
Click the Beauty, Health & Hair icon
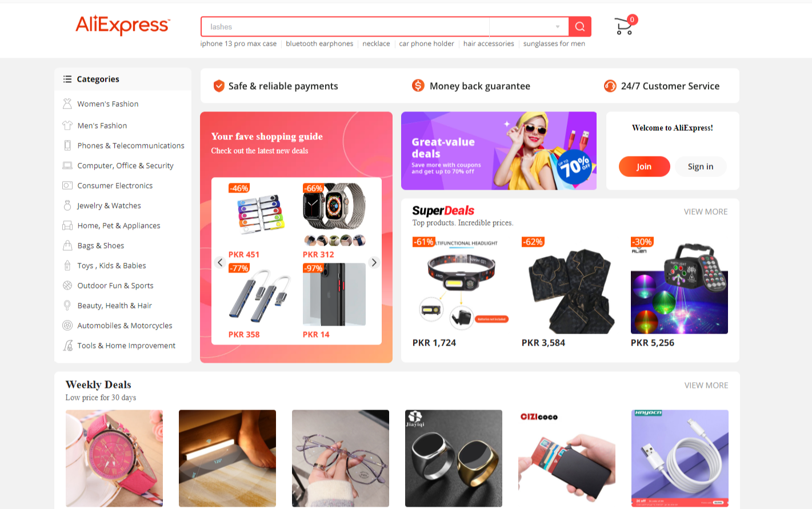point(67,305)
